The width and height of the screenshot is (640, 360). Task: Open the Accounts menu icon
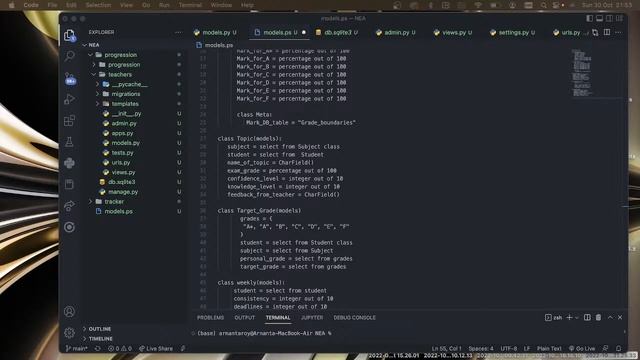click(69, 311)
